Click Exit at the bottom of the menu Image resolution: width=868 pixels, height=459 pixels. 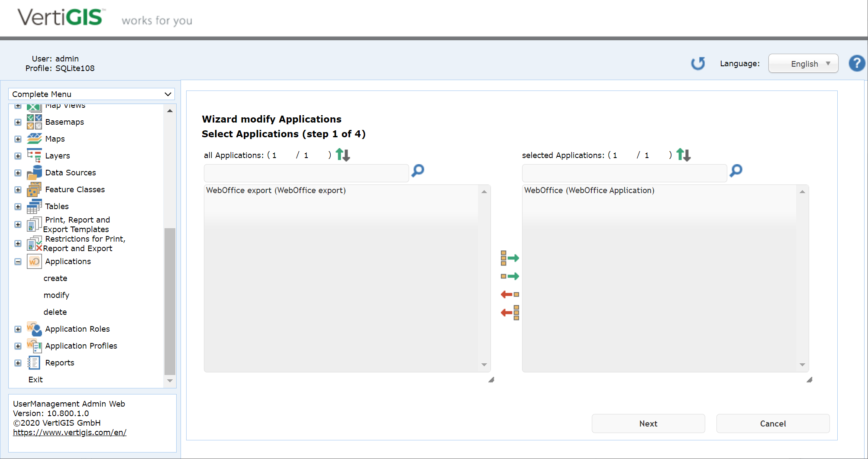pyautogui.click(x=35, y=379)
